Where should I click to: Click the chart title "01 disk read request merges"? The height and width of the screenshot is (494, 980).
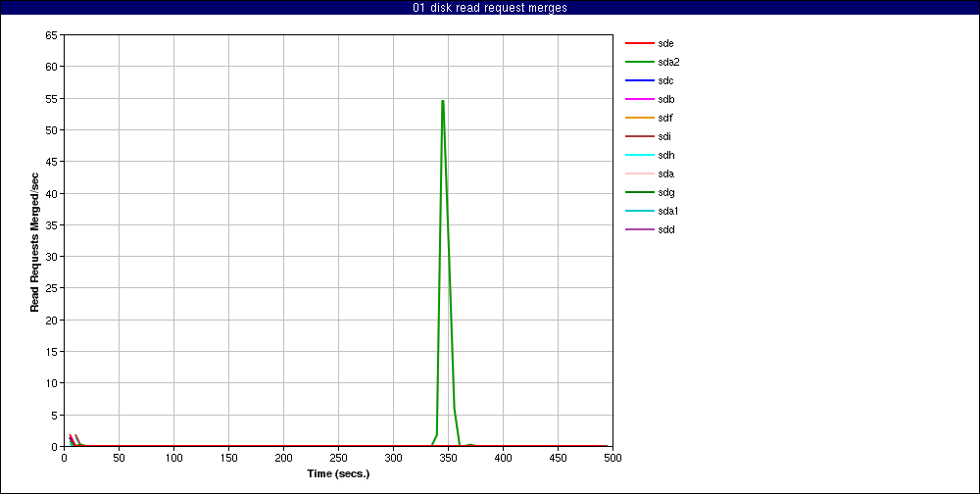tap(490, 8)
